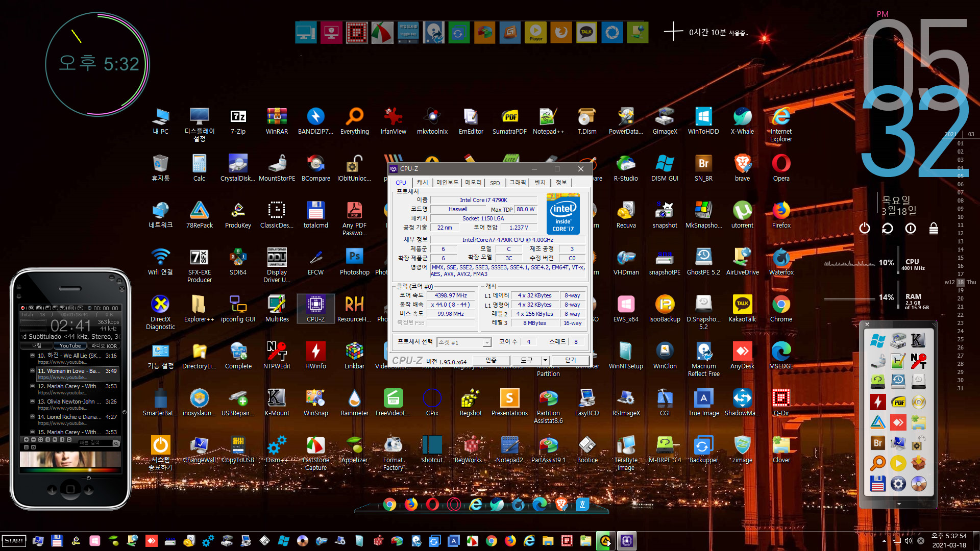Click the quick search field in the player
980x551 pixels.
pos(95,443)
